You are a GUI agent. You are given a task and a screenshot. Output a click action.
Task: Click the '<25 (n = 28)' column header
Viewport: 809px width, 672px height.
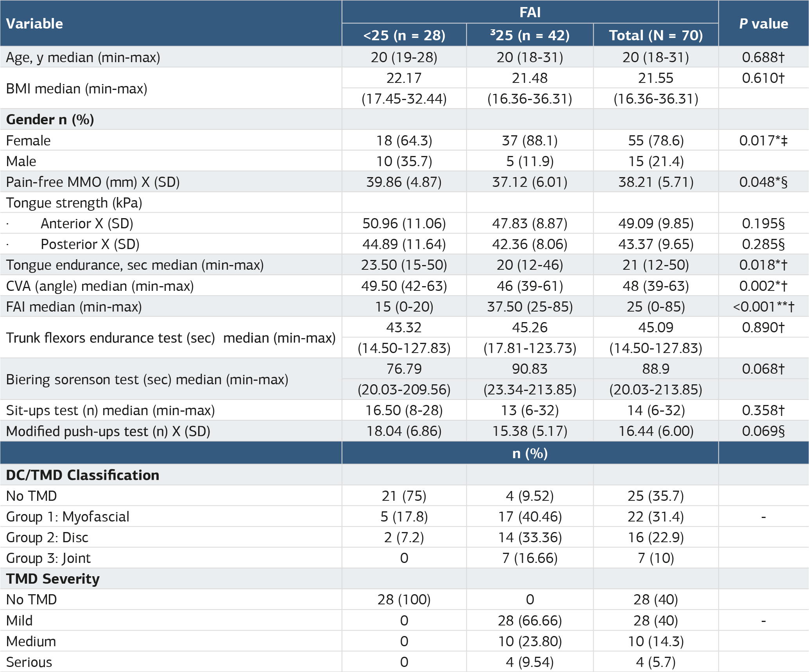click(404, 35)
